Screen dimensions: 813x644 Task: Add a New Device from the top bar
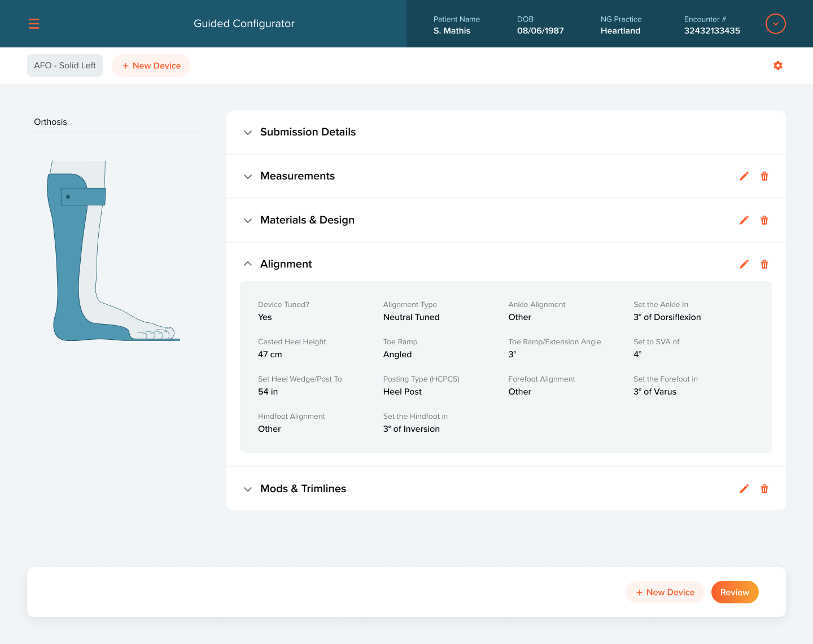(x=151, y=65)
